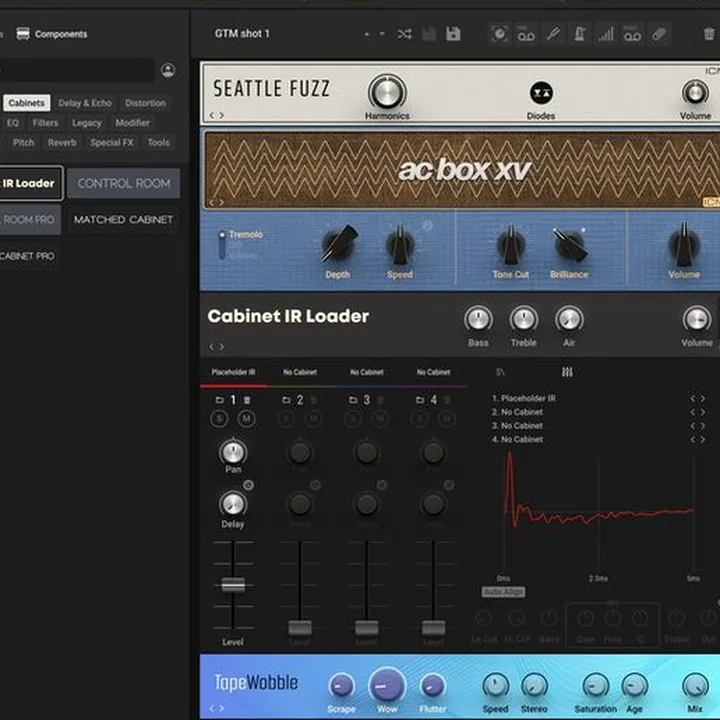Expand the Cabinet IR Loader module arrows
Image resolution: width=720 pixels, height=720 pixels.
[x=216, y=347]
